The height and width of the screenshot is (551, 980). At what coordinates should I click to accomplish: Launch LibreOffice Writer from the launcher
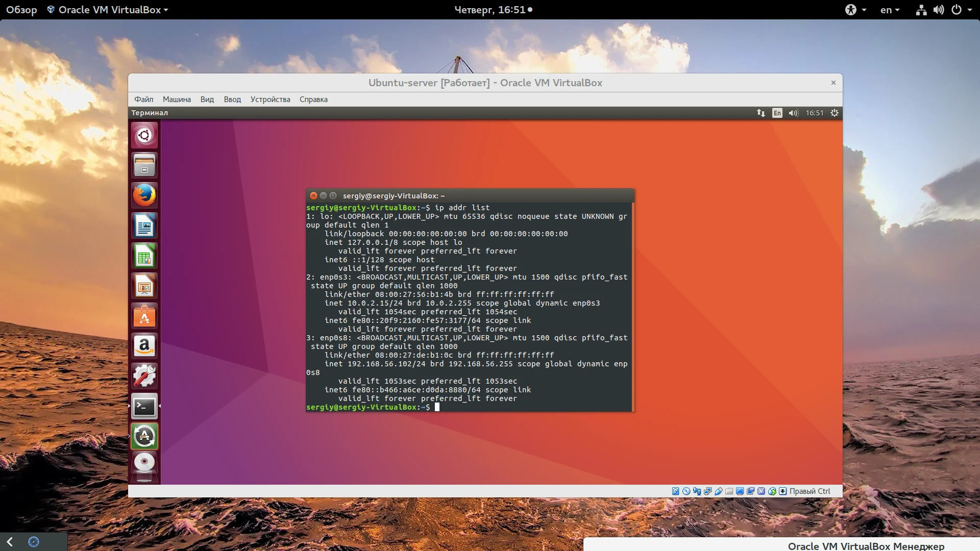[144, 226]
